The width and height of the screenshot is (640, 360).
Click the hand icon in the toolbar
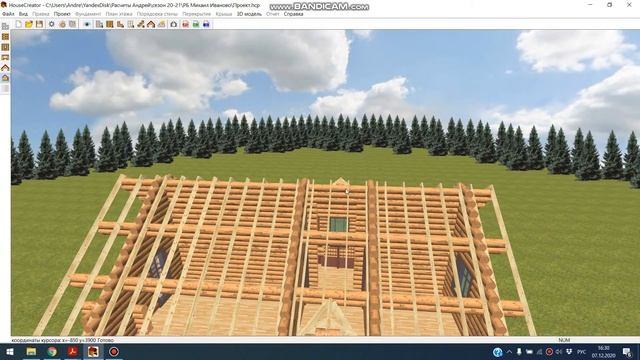click(x=62, y=24)
